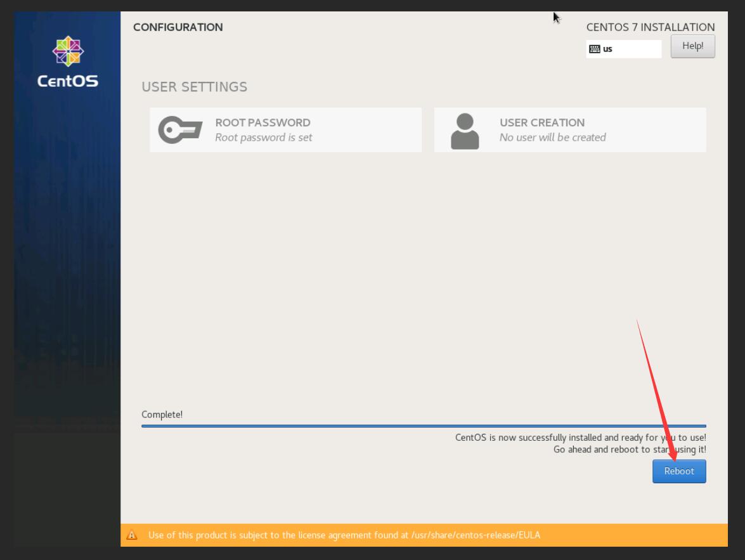745x560 pixels.
Task: Open the Help! button
Action: tap(692, 46)
